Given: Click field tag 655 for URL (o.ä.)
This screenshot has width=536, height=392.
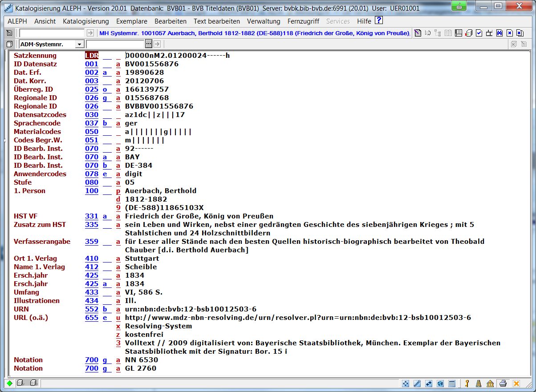Looking at the screenshot, I should coord(91,318).
